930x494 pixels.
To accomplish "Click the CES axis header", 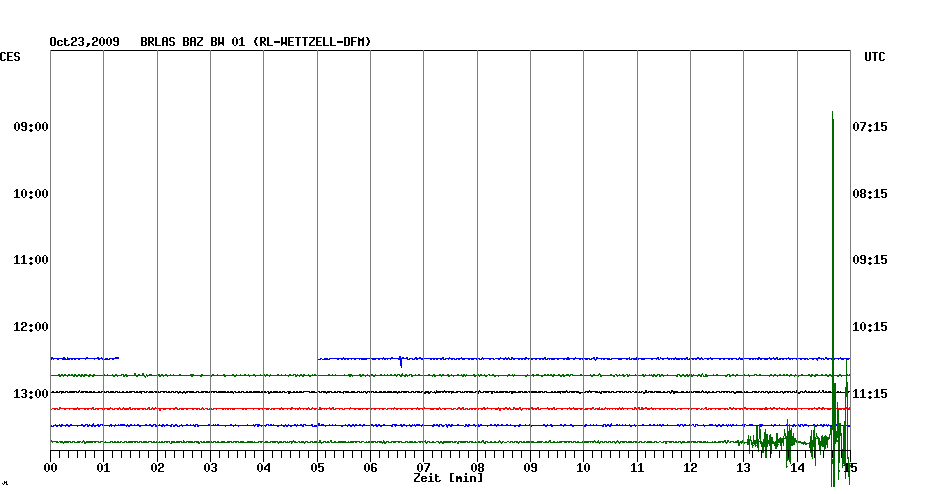I will [x=10, y=58].
